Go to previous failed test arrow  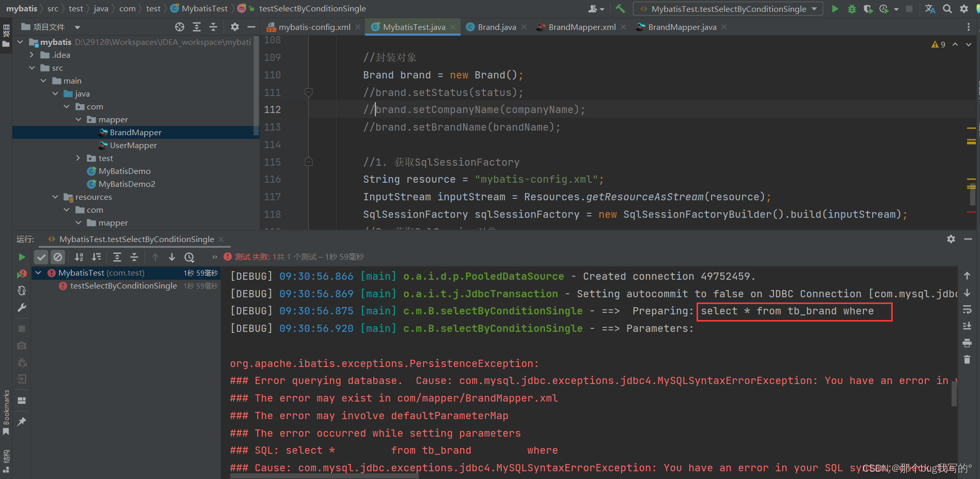point(155,257)
